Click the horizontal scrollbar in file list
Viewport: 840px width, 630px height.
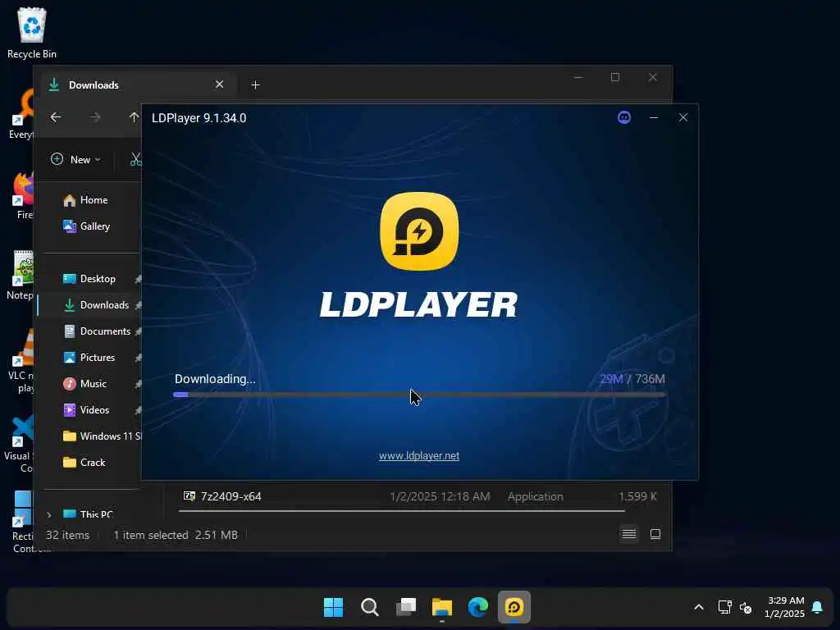pyautogui.click(x=401, y=510)
